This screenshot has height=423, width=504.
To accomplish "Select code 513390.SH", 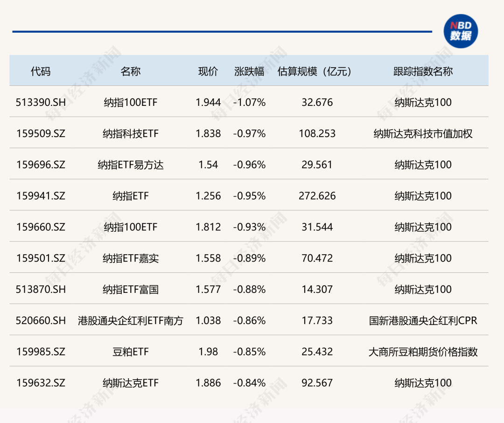I will (41, 103).
